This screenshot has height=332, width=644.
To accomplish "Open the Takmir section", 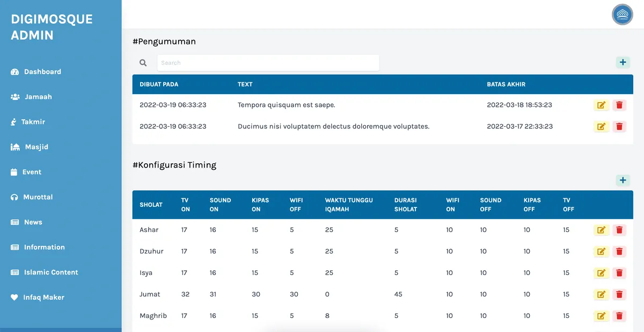I will pyautogui.click(x=33, y=122).
